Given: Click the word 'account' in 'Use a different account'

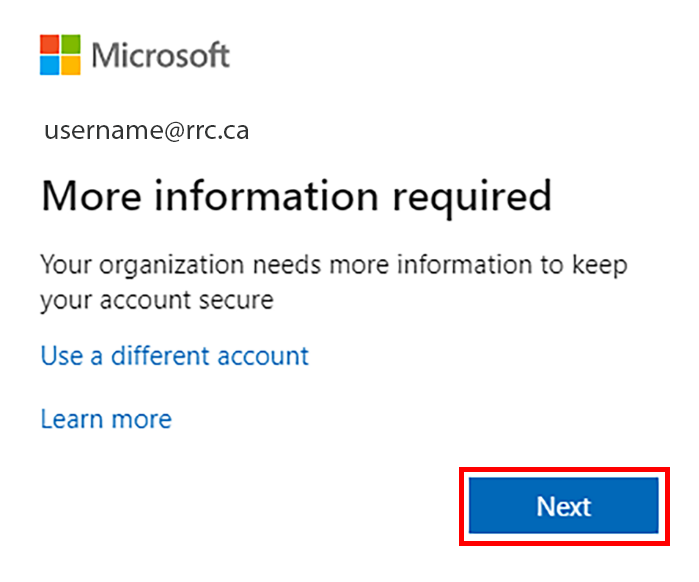Looking at the screenshot, I should (265, 355).
